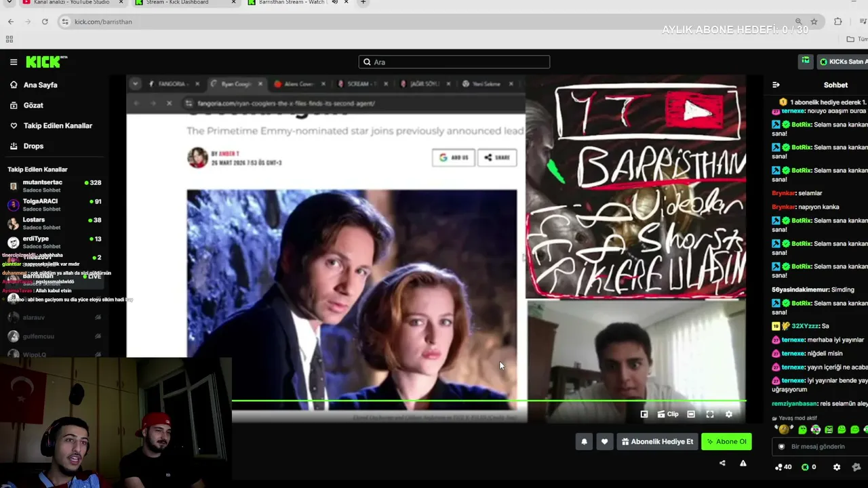Open TolgaARACI followed channel

tap(55, 204)
